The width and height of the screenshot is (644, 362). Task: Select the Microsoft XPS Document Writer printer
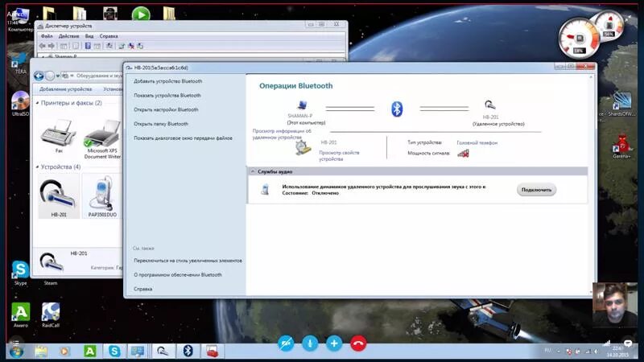102,138
